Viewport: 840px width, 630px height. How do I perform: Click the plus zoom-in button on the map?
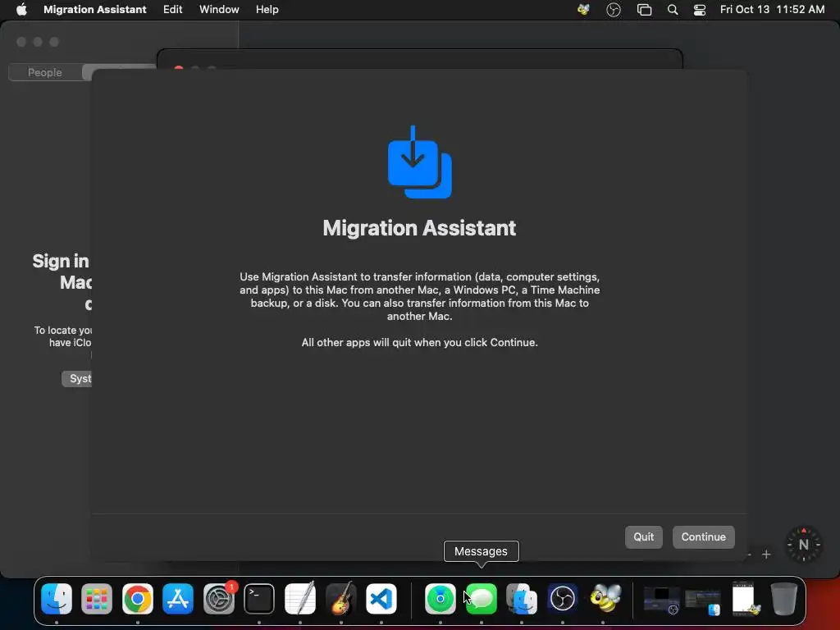click(767, 555)
